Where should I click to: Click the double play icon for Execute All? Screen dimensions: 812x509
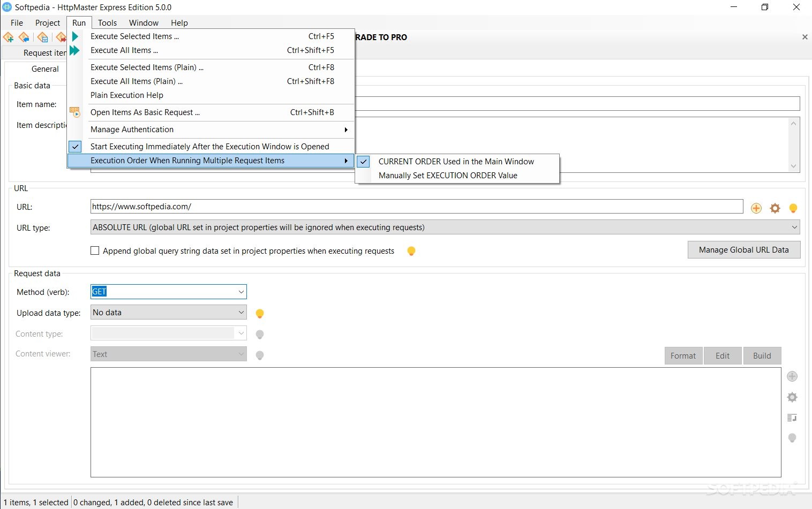click(74, 50)
